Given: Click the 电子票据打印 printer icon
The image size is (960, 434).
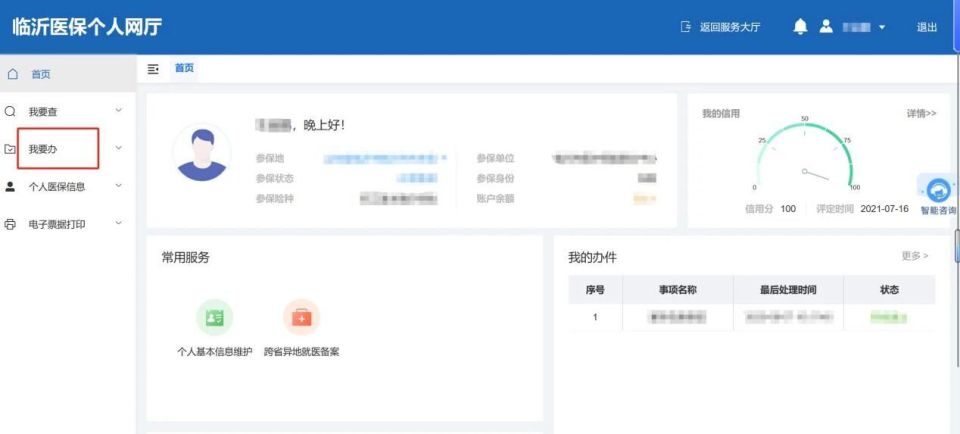Looking at the screenshot, I should coord(10,224).
